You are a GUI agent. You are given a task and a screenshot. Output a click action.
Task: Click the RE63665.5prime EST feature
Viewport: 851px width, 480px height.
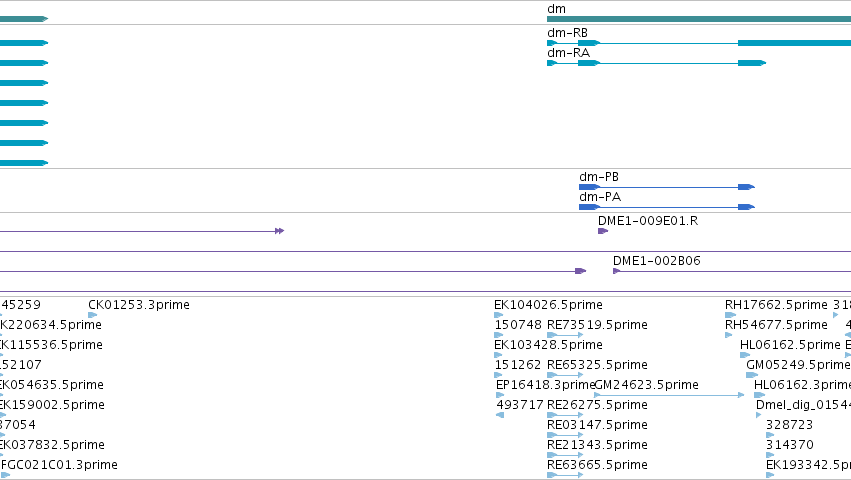tap(565, 475)
